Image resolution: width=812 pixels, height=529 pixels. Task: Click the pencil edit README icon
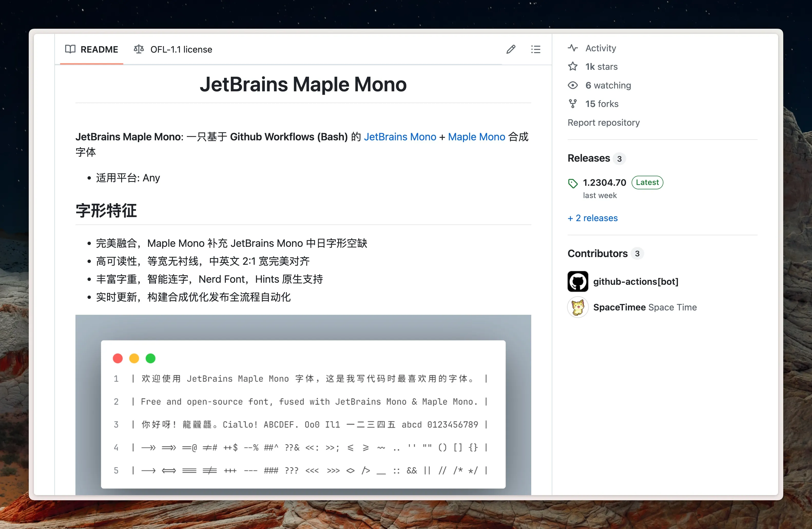click(x=510, y=50)
